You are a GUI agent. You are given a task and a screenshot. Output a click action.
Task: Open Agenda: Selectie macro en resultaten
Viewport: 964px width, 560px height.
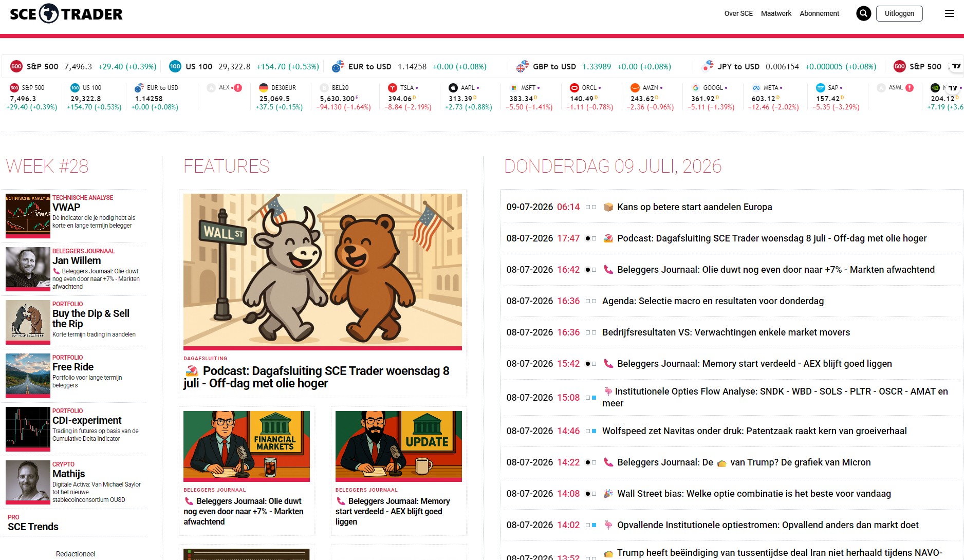tap(713, 301)
